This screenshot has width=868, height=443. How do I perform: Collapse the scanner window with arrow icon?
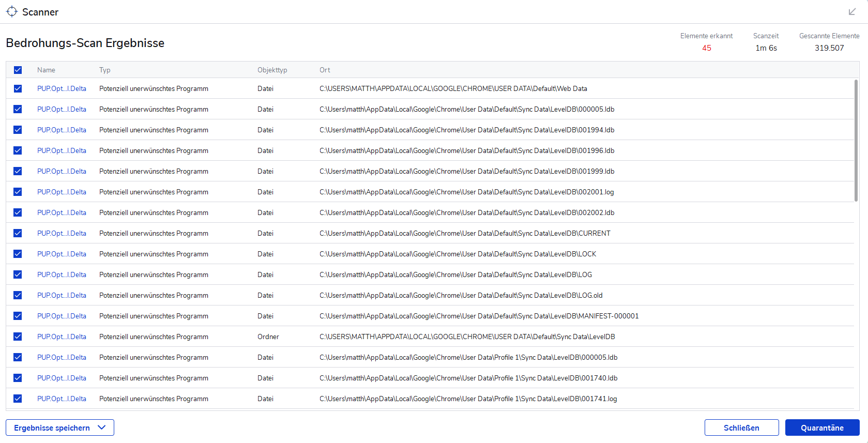click(x=852, y=12)
